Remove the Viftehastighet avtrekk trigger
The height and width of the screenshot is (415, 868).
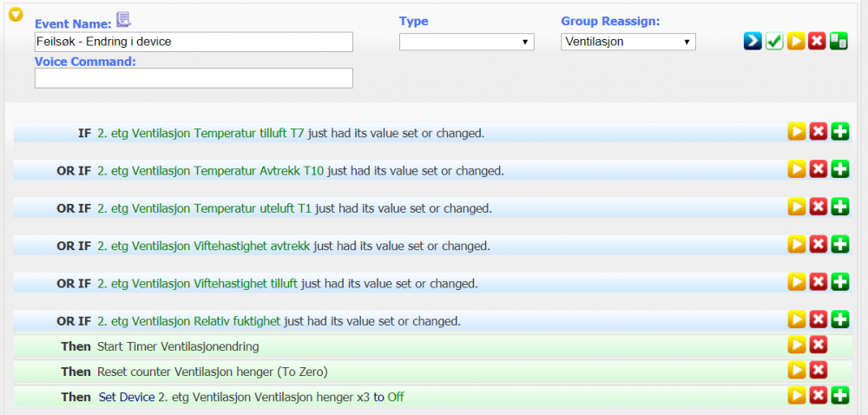(x=818, y=245)
